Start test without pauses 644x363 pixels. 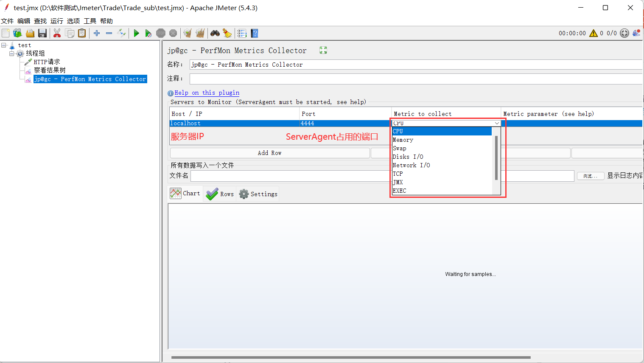coord(148,33)
